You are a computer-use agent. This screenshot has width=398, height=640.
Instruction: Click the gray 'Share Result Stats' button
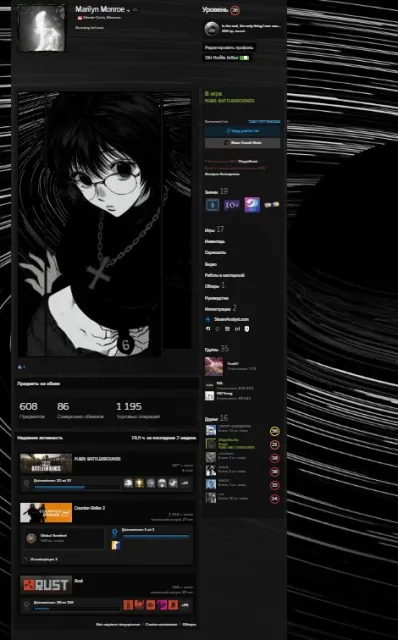point(242,143)
